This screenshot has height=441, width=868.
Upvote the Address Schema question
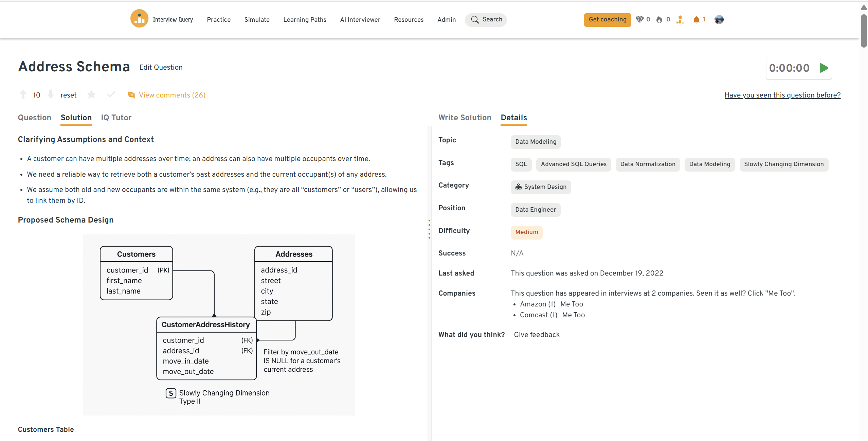coord(23,94)
